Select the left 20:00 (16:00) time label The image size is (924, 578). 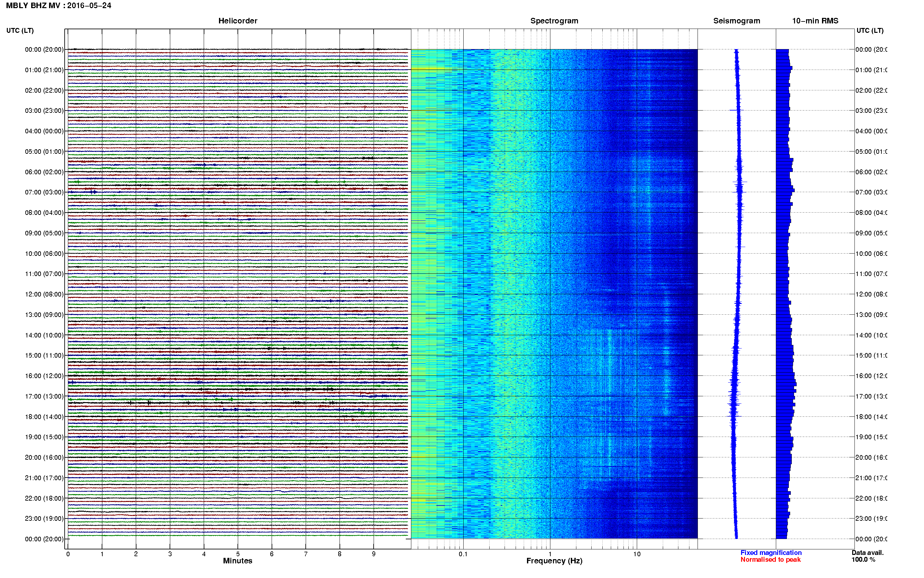pos(44,458)
